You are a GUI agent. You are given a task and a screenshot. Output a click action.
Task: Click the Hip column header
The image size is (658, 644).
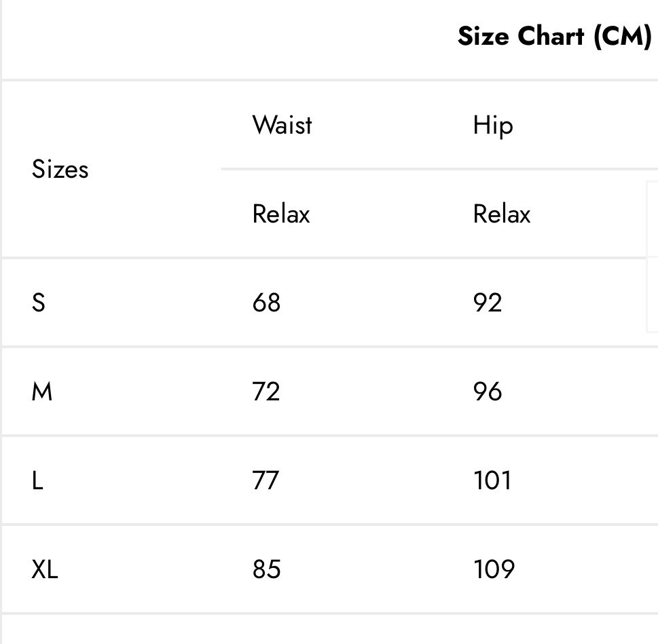[x=493, y=126]
